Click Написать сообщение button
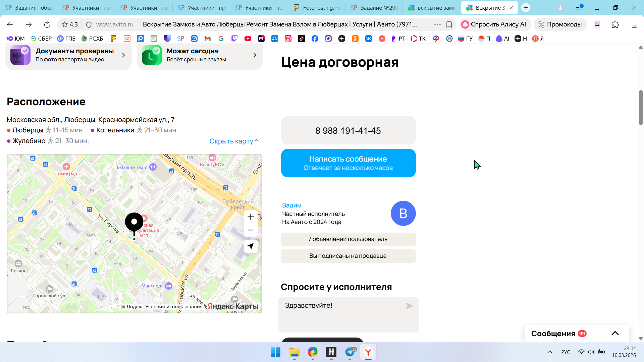 point(348,163)
